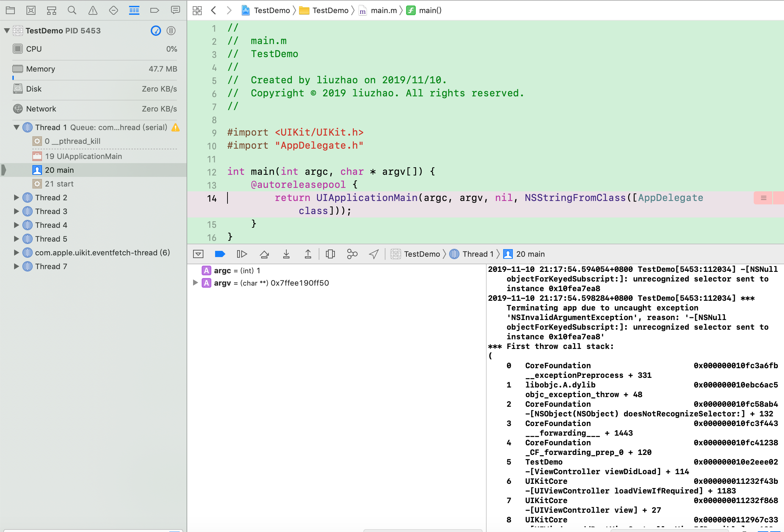Open the Find navigator magnifier icon

(x=72, y=10)
